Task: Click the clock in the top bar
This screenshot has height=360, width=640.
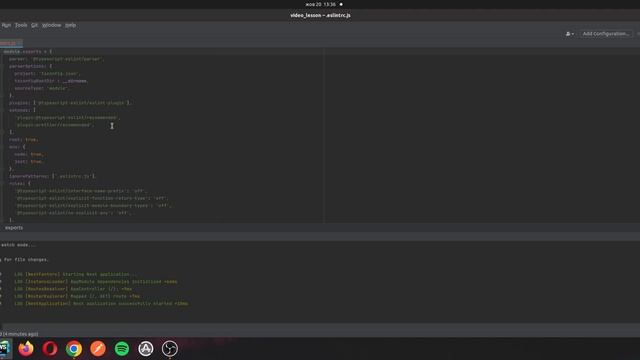Action: coord(321,4)
